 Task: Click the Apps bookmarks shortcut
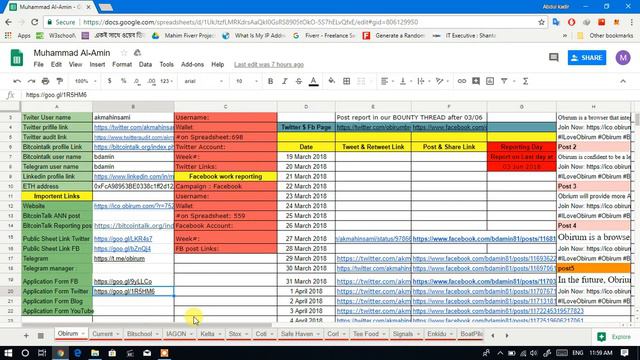point(18,36)
